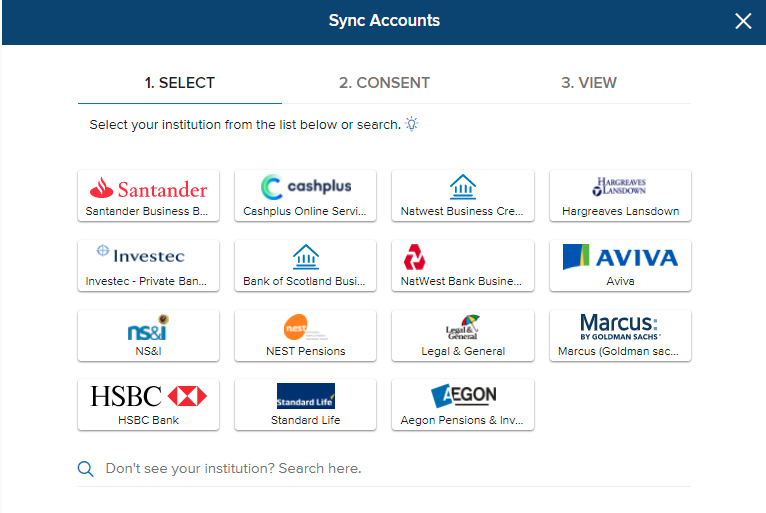Choose the Standard Life tile
This screenshot has height=513, width=766.
[305, 405]
